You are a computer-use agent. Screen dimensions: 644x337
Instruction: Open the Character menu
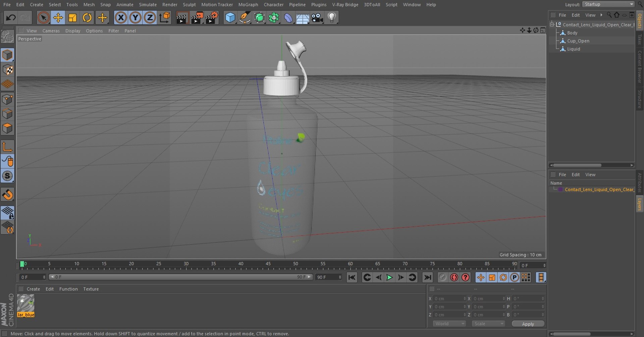274,5
